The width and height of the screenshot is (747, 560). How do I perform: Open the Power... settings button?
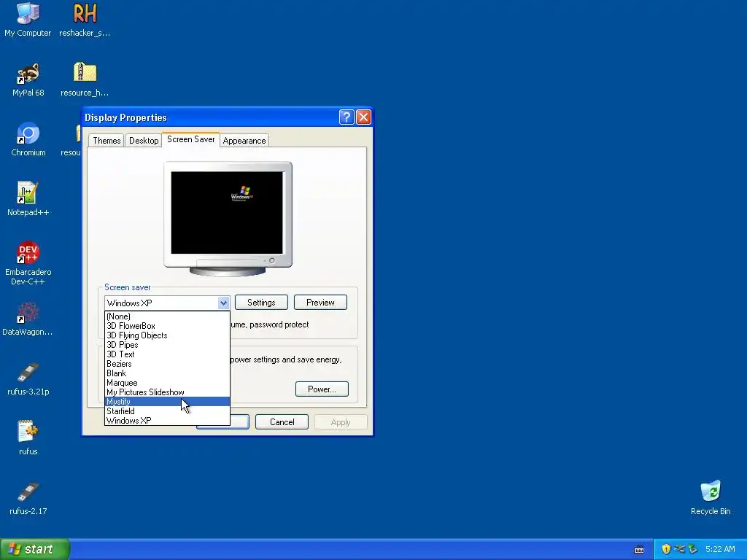pyautogui.click(x=322, y=389)
